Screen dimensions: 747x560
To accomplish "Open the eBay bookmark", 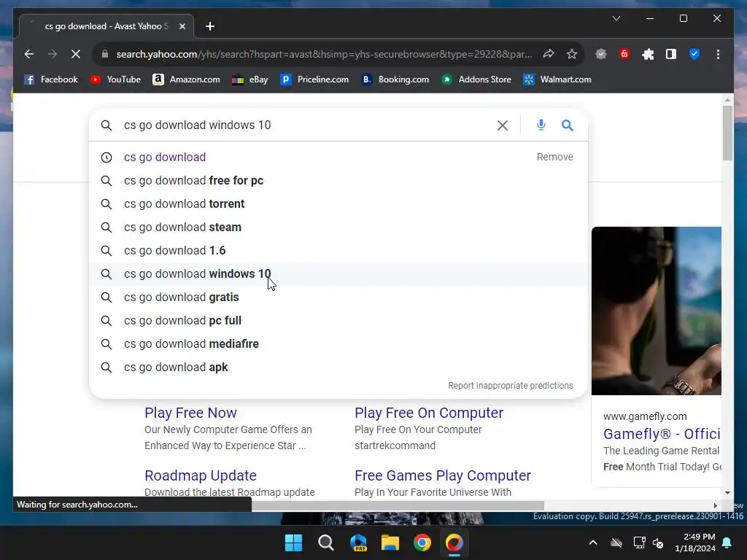I will click(x=249, y=79).
